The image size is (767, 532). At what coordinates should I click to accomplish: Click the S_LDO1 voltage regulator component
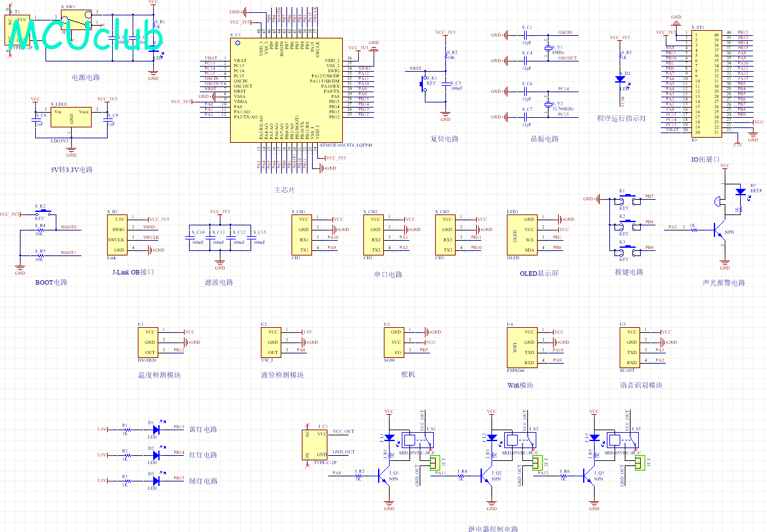pos(71,117)
